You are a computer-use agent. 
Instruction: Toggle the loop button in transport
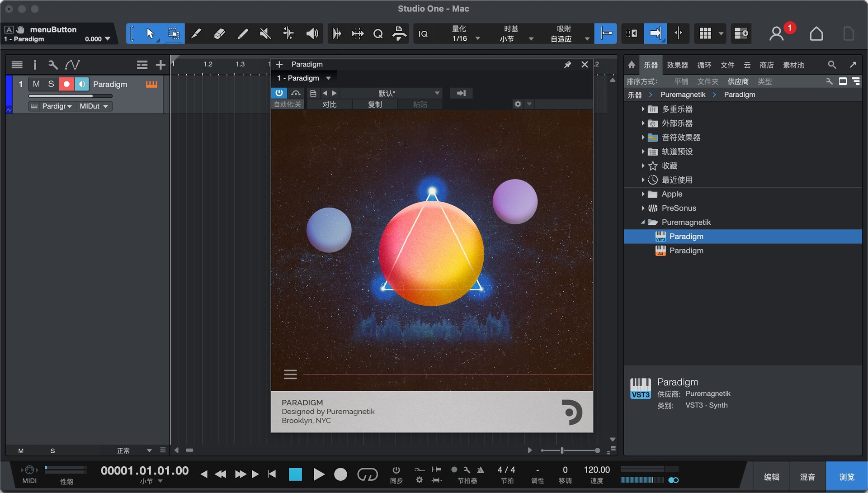point(367,474)
